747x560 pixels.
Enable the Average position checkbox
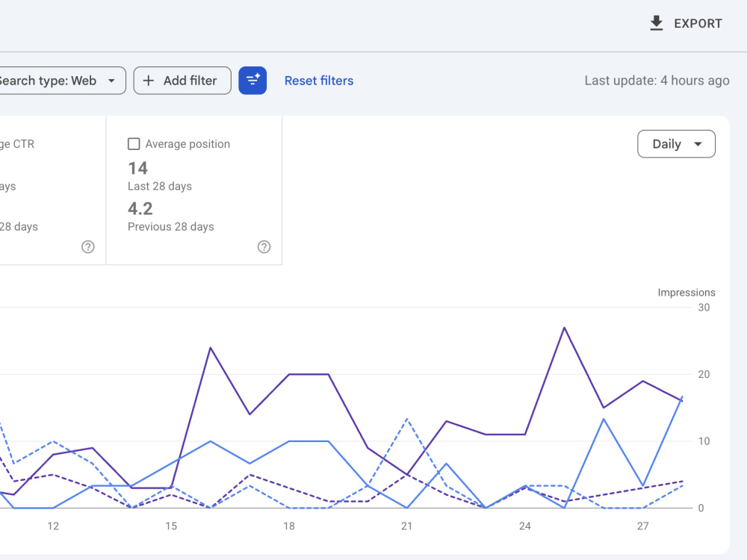[134, 144]
